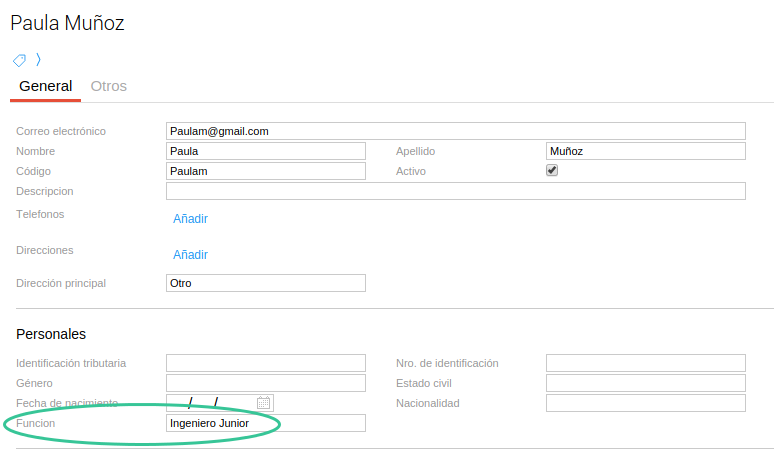Click the Identificación tributaria field
This screenshot has height=458, width=774.
pos(265,363)
